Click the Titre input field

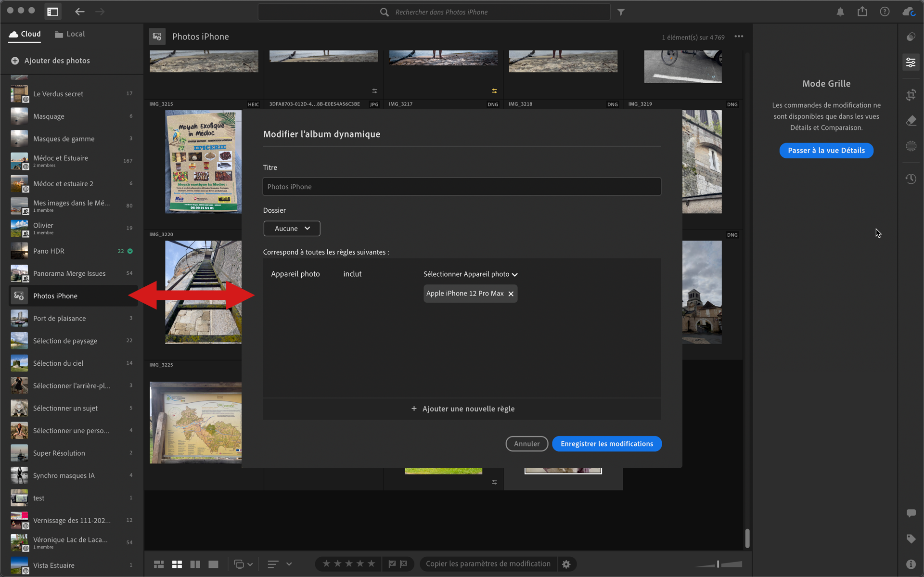462,187
